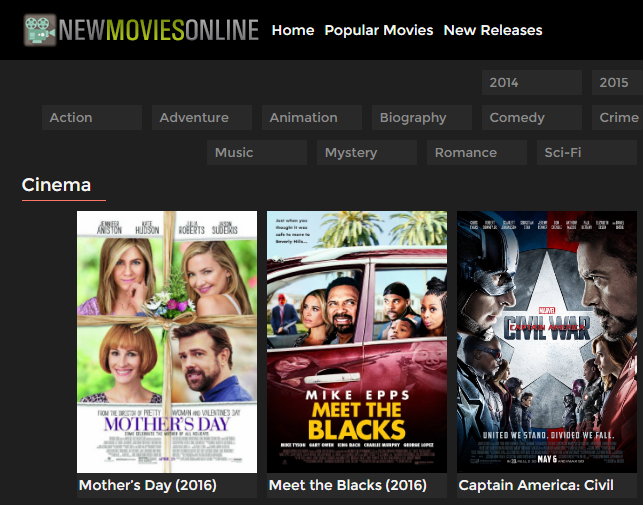643x505 pixels.
Task: Open the Mother's Day movie poster
Action: tap(167, 342)
